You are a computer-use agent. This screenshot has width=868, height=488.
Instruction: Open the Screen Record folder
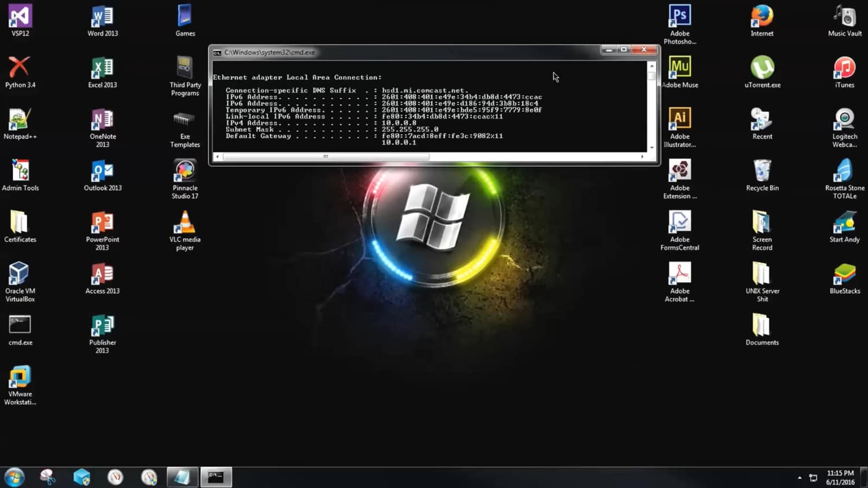tap(762, 231)
